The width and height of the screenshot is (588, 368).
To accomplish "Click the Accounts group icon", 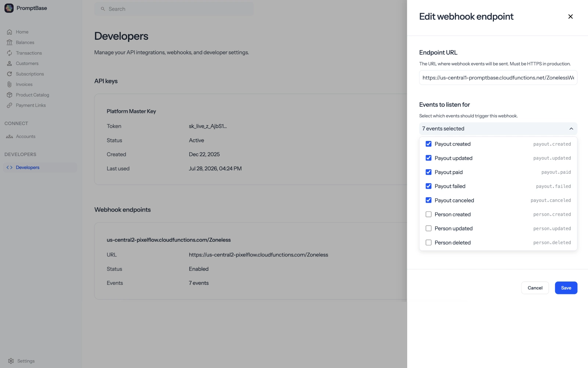I will pos(10,137).
